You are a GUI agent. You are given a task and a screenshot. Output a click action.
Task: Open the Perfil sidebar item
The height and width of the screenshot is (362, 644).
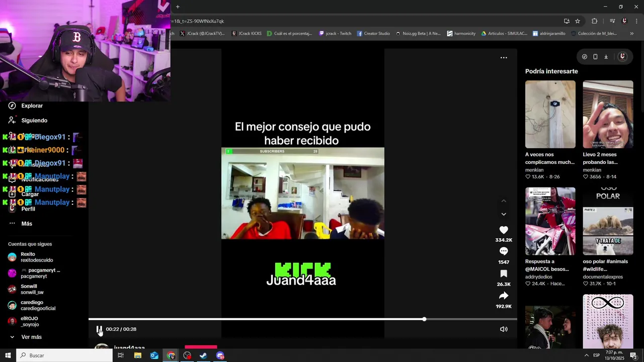pos(22,209)
